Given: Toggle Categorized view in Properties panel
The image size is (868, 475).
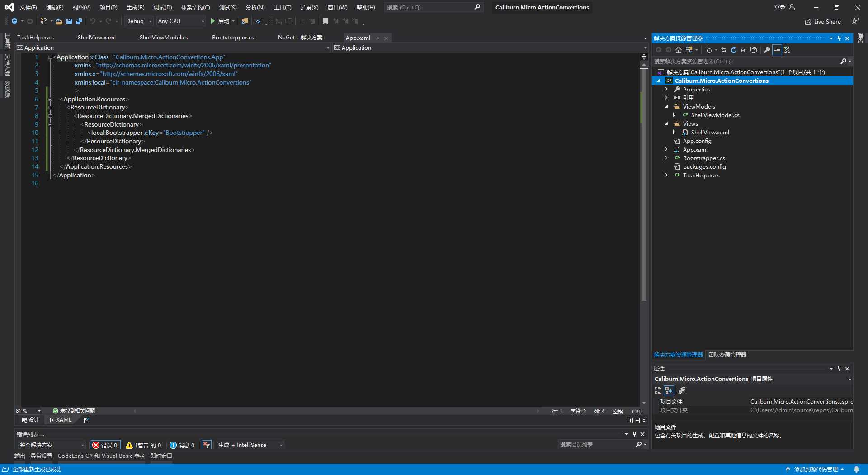Looking at the screenshot, I should 658,390.
